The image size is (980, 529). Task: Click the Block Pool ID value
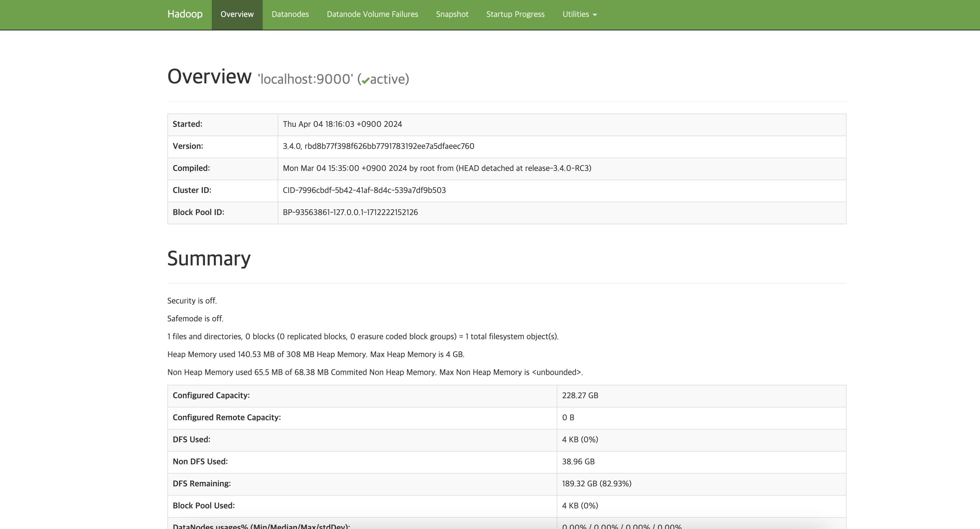point(350,213)
